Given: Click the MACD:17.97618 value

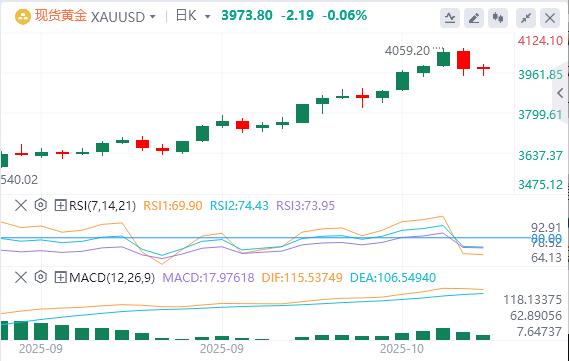Looking at the screenshot, I should pyautogui.click(x=208, y=278).
